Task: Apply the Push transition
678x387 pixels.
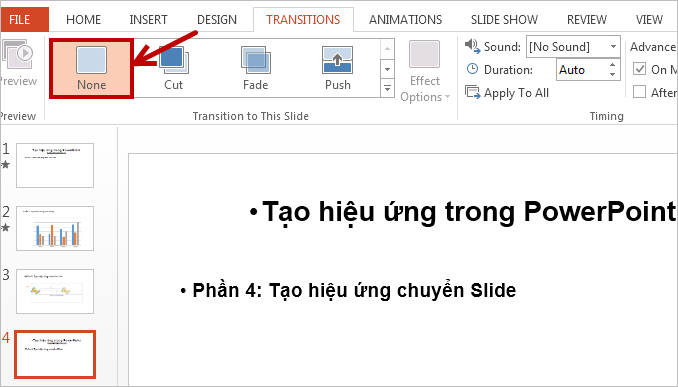Action: [337, 68]
